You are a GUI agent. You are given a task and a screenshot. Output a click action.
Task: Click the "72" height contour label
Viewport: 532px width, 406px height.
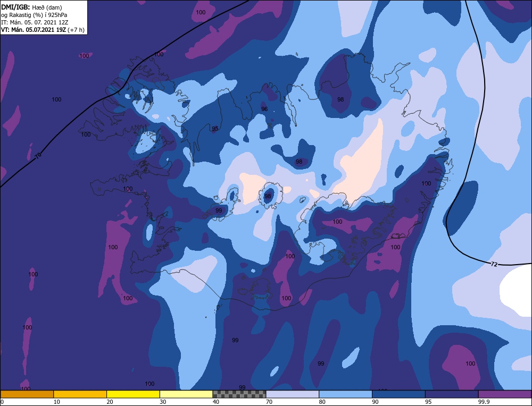(494, 264)
